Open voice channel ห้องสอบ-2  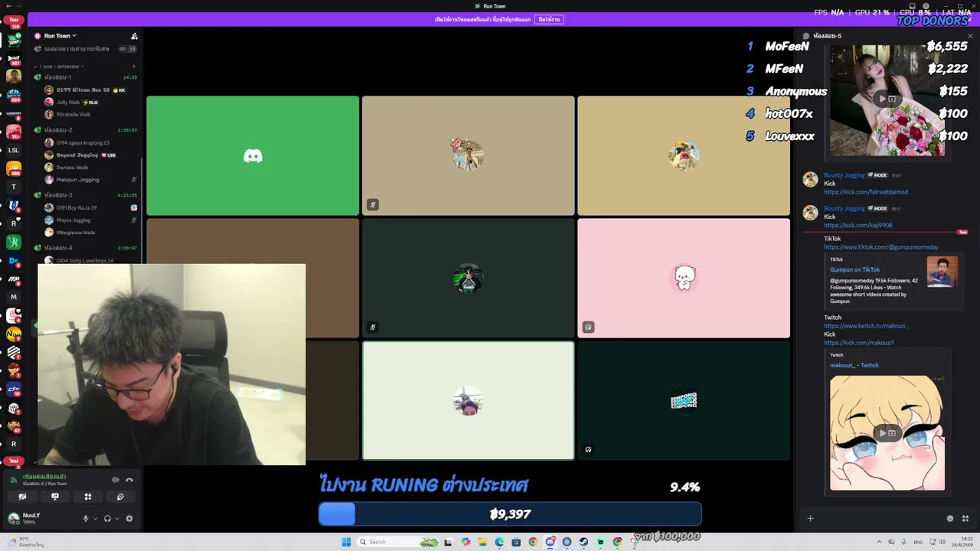tap(86, 130)
